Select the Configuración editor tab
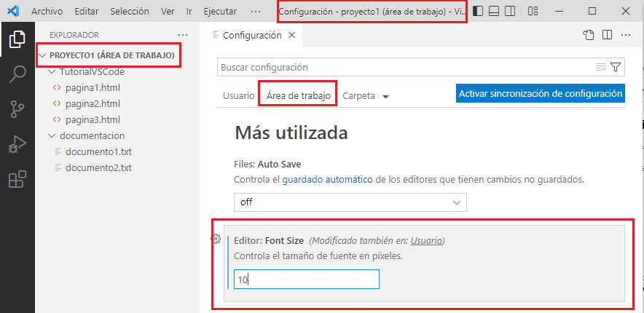Screen dimensions: 644x313 coord(251,35)
